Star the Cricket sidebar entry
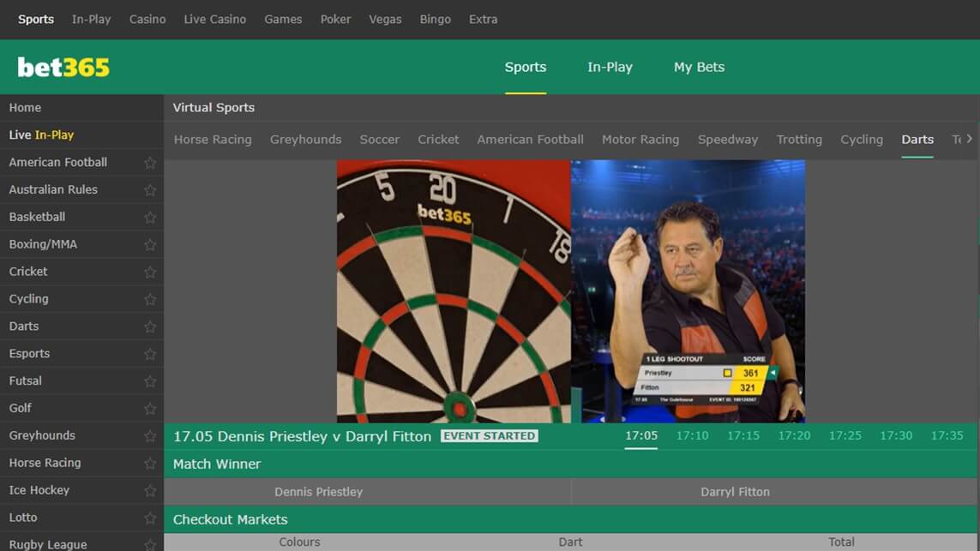Screen dimensions: 980x551 [150, 272]
